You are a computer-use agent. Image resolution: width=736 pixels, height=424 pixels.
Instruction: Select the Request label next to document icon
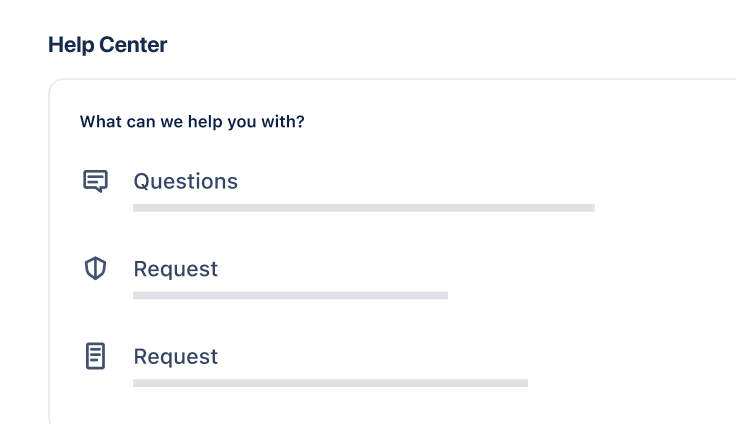[x=176, y=357]
